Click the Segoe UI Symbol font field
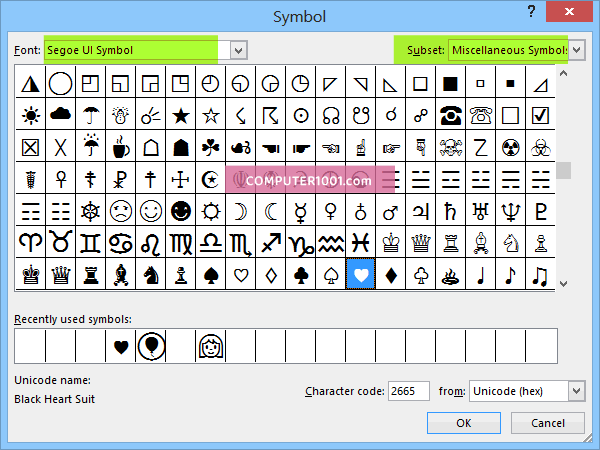 (x=137, y=50)
